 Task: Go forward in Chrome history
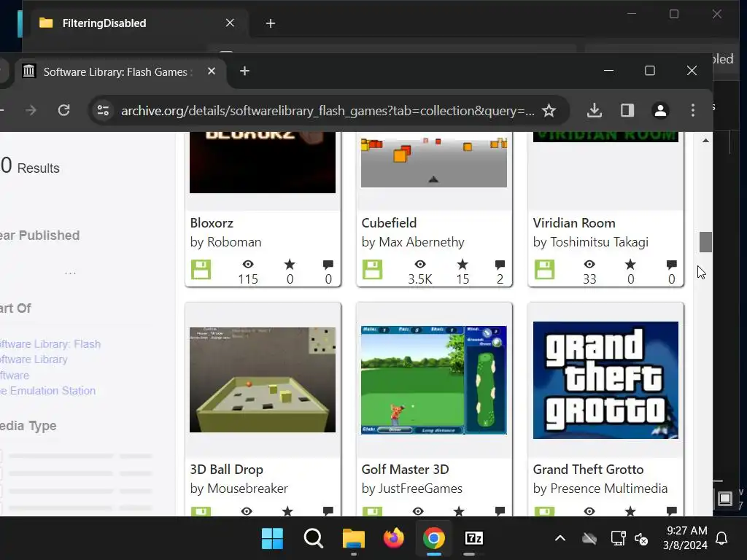(31, 111)
